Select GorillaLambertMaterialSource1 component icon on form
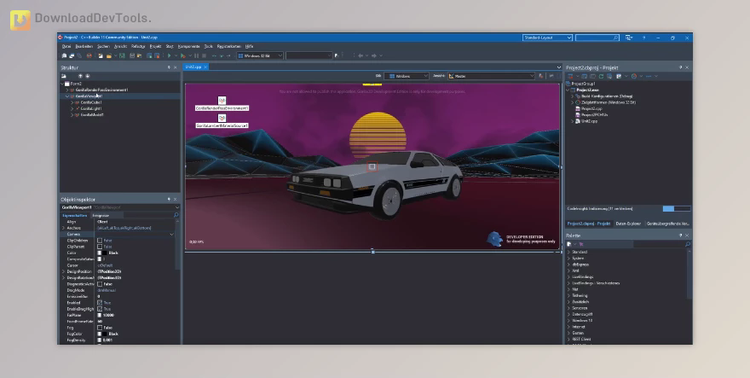750x378 pixels. click(x=222, y=118)
